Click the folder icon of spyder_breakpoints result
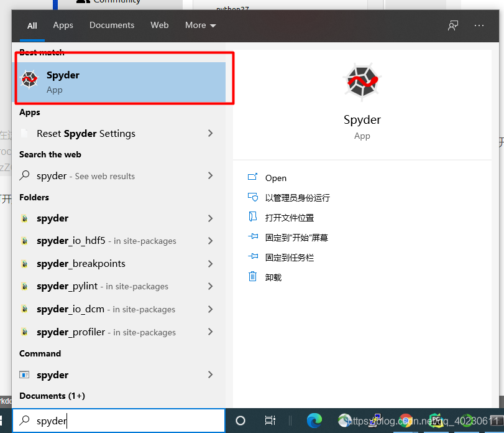504x433 pixels. 24,264
